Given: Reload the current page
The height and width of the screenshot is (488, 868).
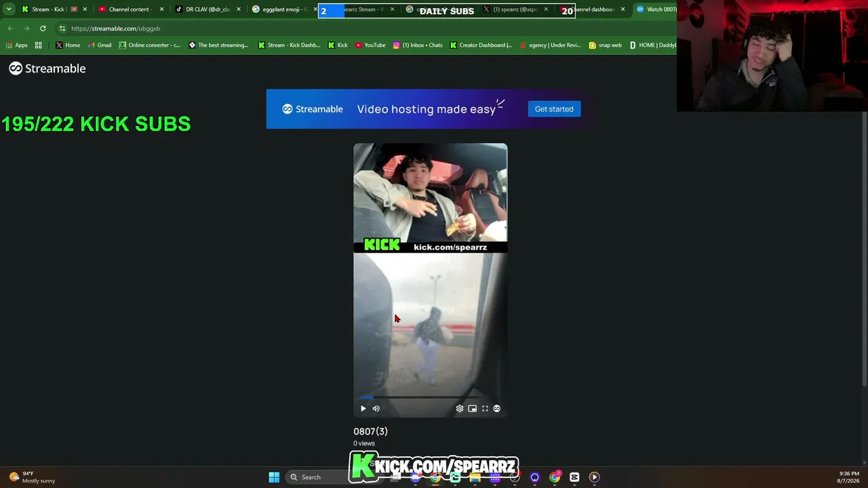Looking at the screenshot, I should [43, 28].
